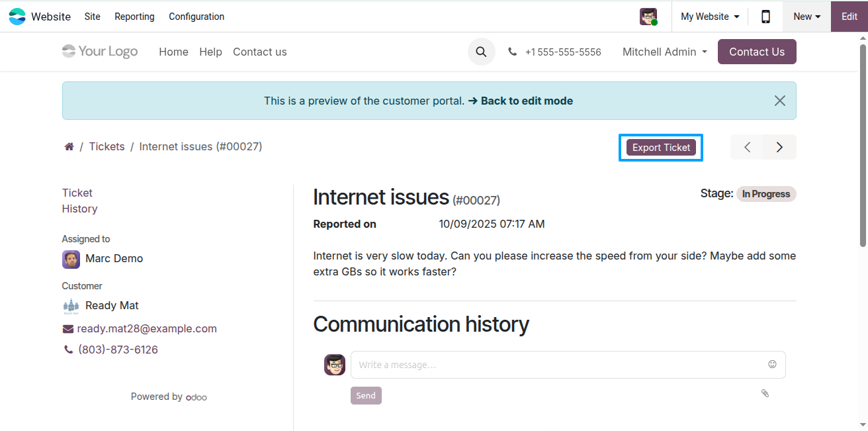Open Tickets breadcrumb link
868x431 pixels.
click(107, 146)
